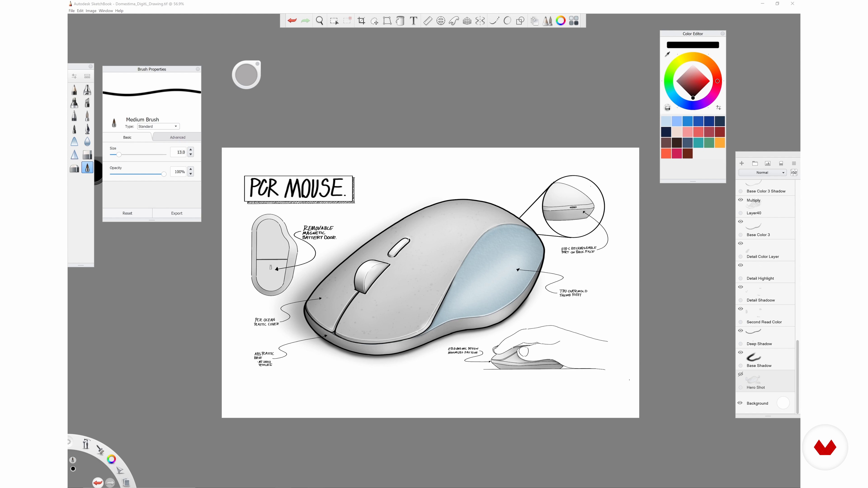Image resolution: width=868 pixels, height=488 pixels.
Task: Click the layer opacity 100 field
Action: (x=794, y=172)
